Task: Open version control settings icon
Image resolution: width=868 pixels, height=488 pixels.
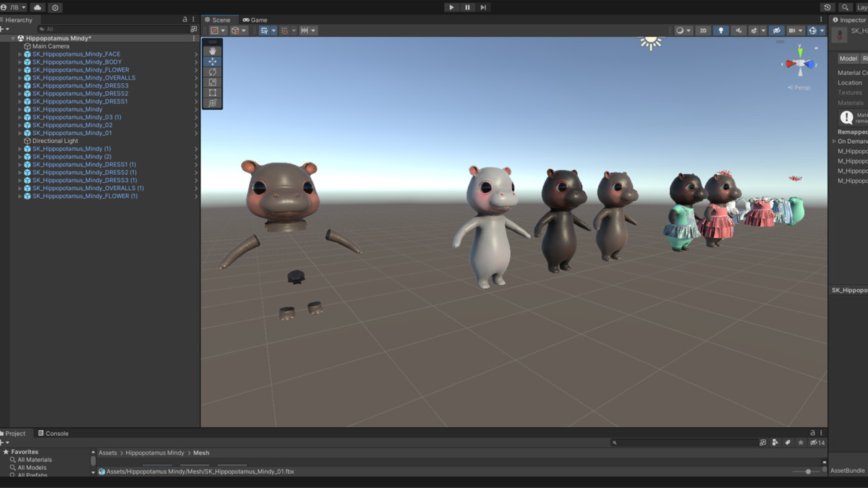Action: pyautogui.click(x=55, y=7)
